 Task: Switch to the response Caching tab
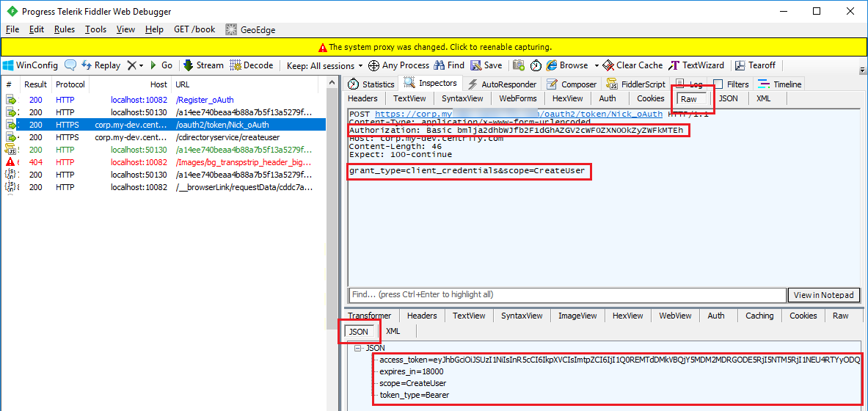coord(759,316)
